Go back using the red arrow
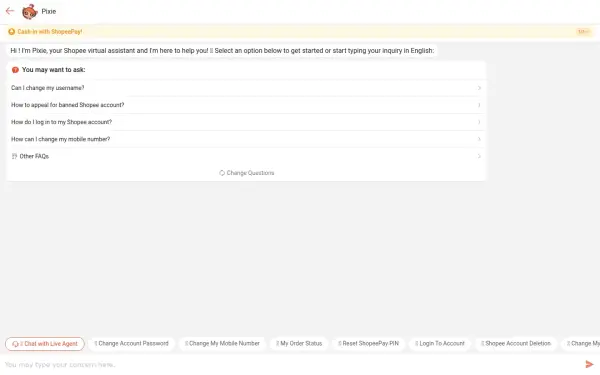The width and height of the screenshot is (600, 375). click(10, 11)
